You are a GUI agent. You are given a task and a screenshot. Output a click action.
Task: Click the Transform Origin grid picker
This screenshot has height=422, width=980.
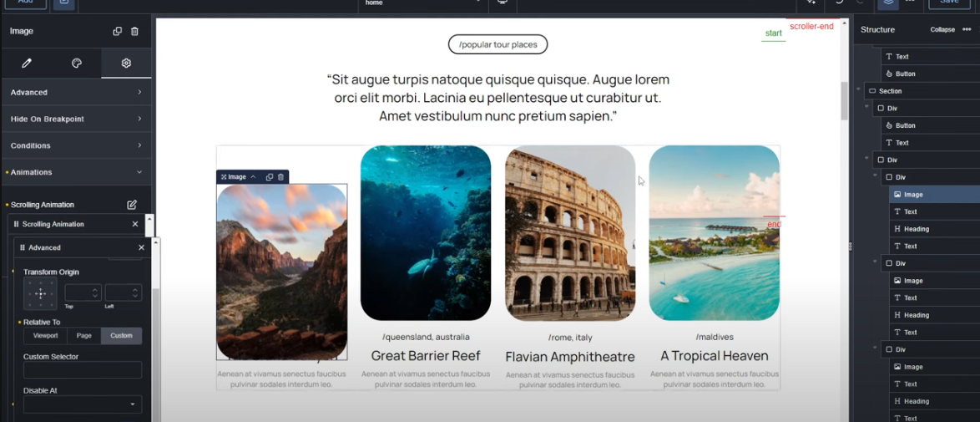41,293
